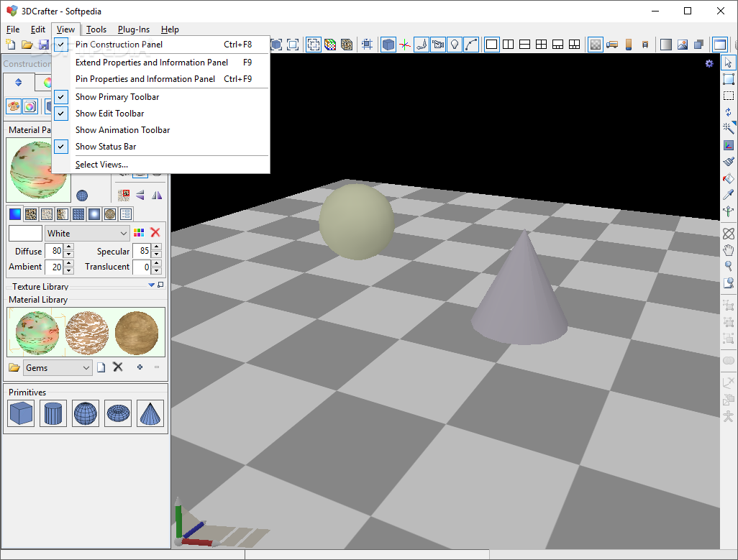Click the new library page icon
The image size is (738, 560).
click(101, 367)
